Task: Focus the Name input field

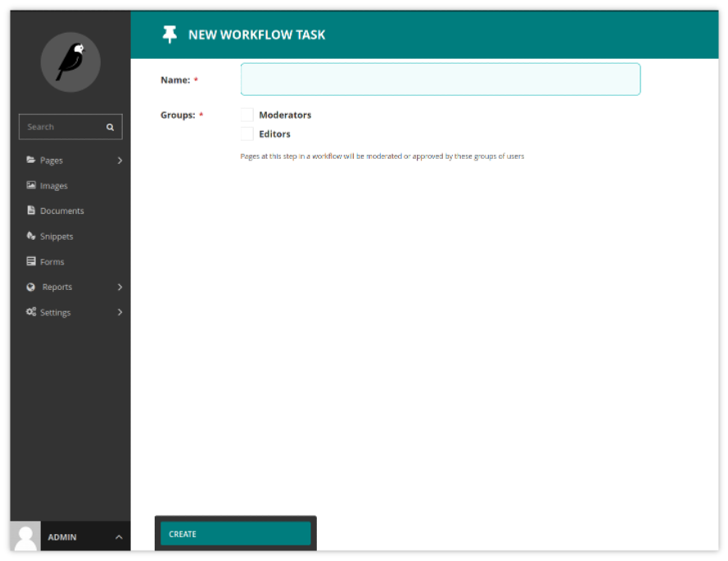Action: (x=440, y=79)
